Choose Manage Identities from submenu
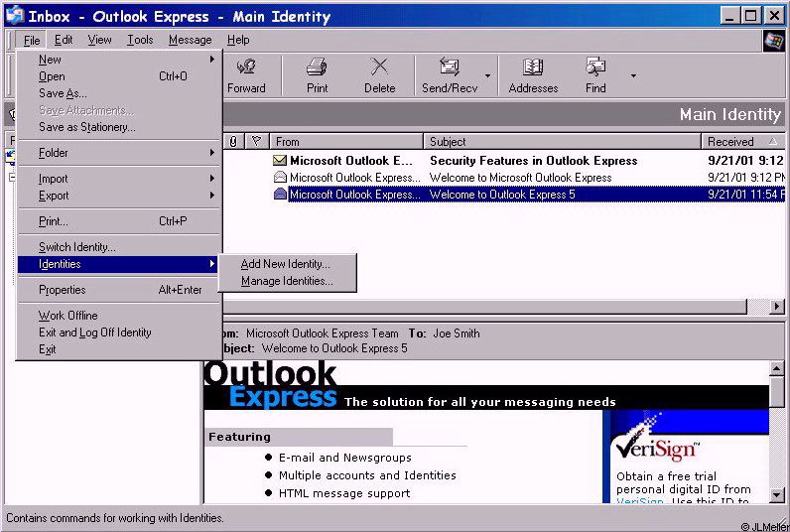The width and height of the screenshot is (790, 532). pos(287,281)
